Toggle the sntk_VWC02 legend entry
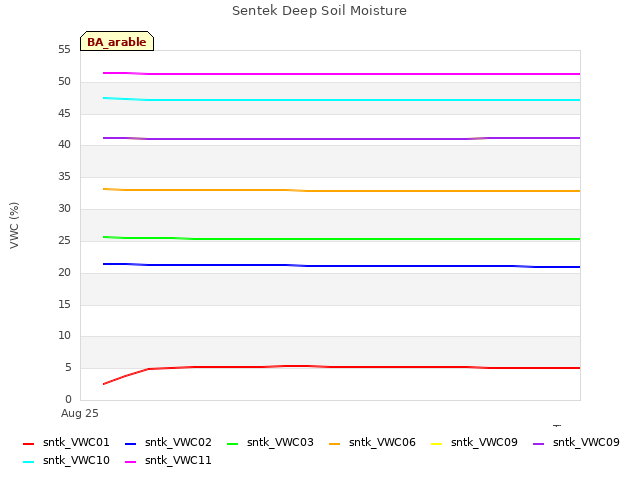The height and width of the screenshot is (480, 640). 169,442
